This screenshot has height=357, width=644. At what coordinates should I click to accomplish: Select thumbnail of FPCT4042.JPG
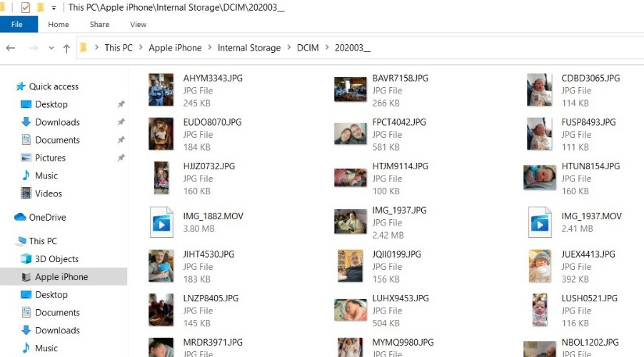[x=351, y=134]
